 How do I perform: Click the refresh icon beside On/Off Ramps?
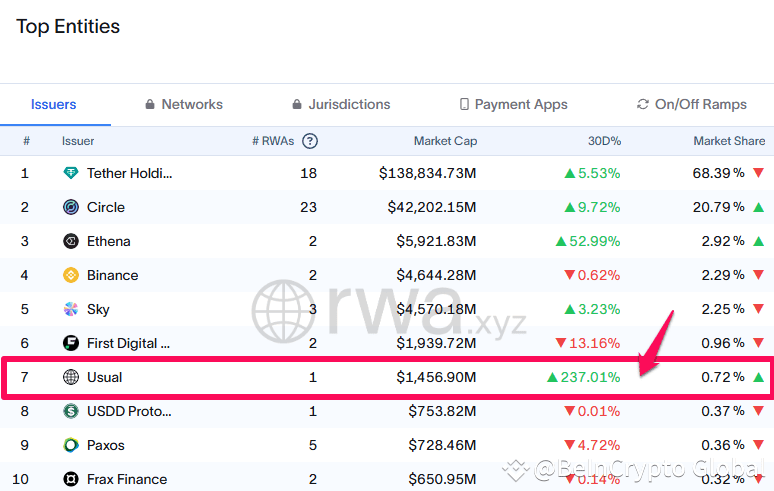coord(642,104)
